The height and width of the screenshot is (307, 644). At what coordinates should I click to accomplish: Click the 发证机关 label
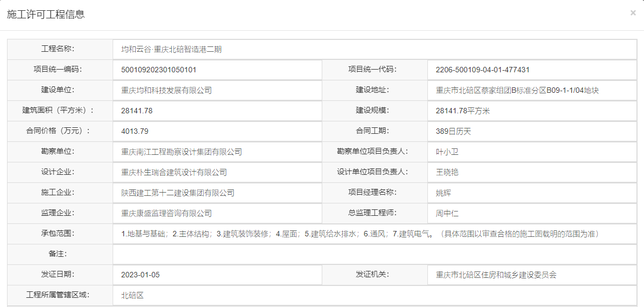pos(372,275)
